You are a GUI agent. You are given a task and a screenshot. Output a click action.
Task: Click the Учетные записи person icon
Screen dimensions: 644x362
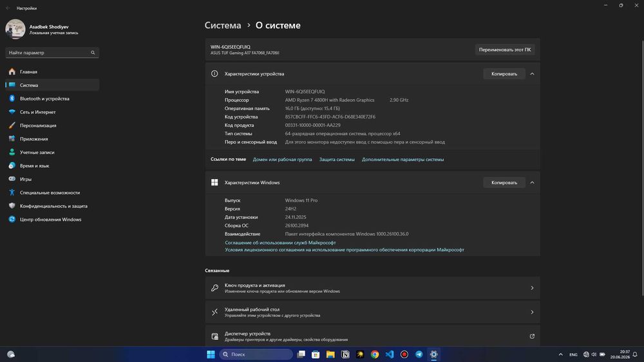click(12, 152)
